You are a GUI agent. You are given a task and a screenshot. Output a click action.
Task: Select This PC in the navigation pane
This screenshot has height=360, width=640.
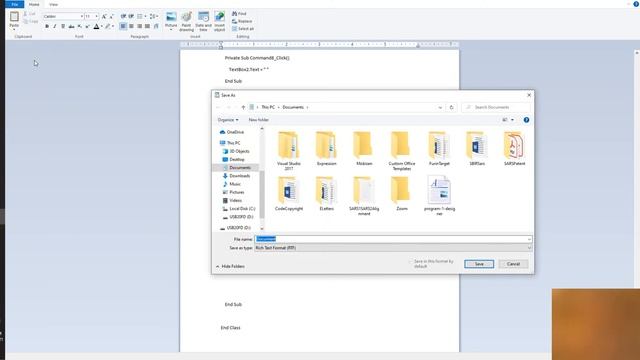[x=230, y=143]
